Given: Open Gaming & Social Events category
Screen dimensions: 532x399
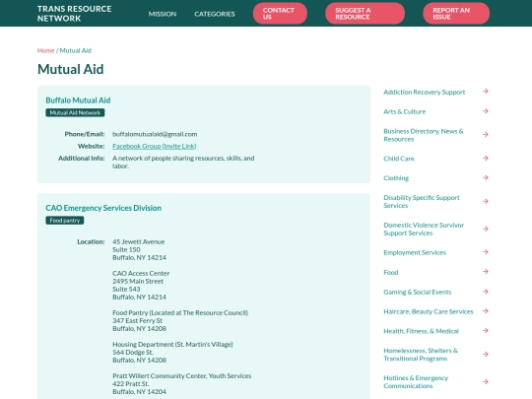Looking at the screenshot, I should [418, 292].
